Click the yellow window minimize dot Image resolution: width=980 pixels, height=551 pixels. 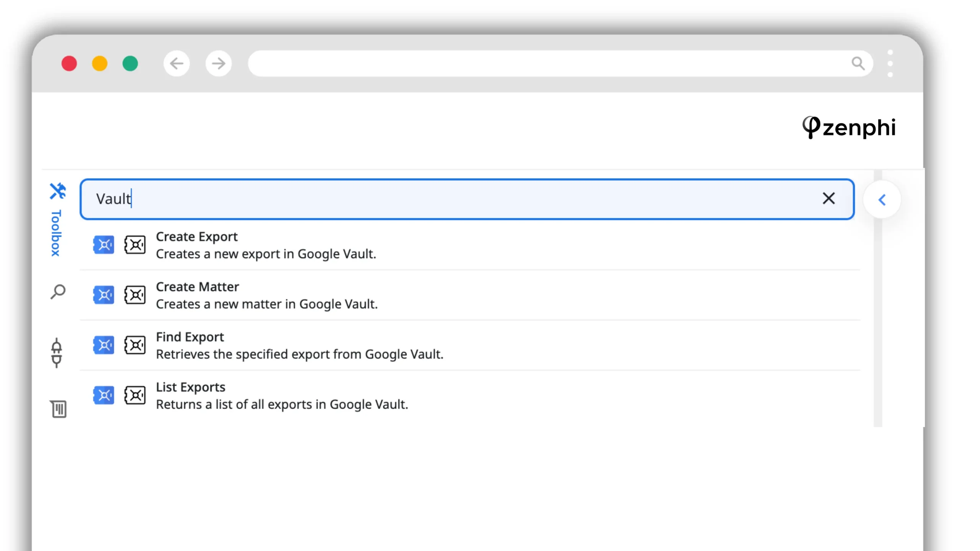click(100, 64)
